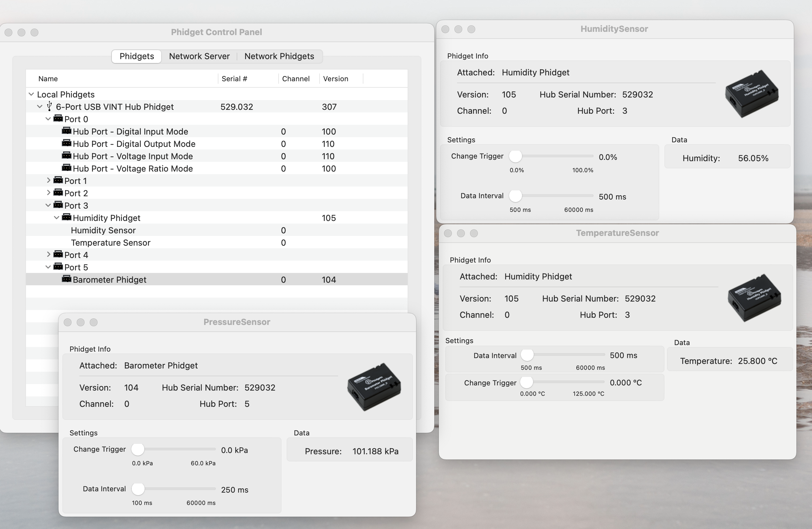The width and height of the screenshot is (812, 529).
Task: Click the USB icon beside VINT Hub Phidget
Action: point(49,106)
